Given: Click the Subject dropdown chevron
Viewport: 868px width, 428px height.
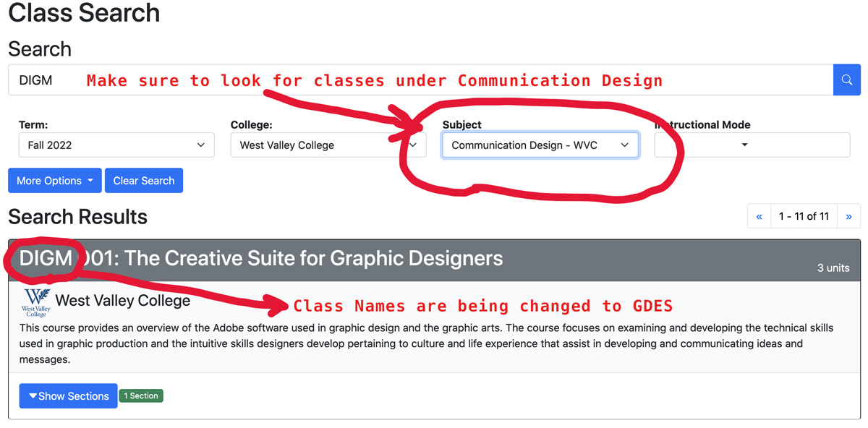Looking at the screenshot, I should point(624,145).
